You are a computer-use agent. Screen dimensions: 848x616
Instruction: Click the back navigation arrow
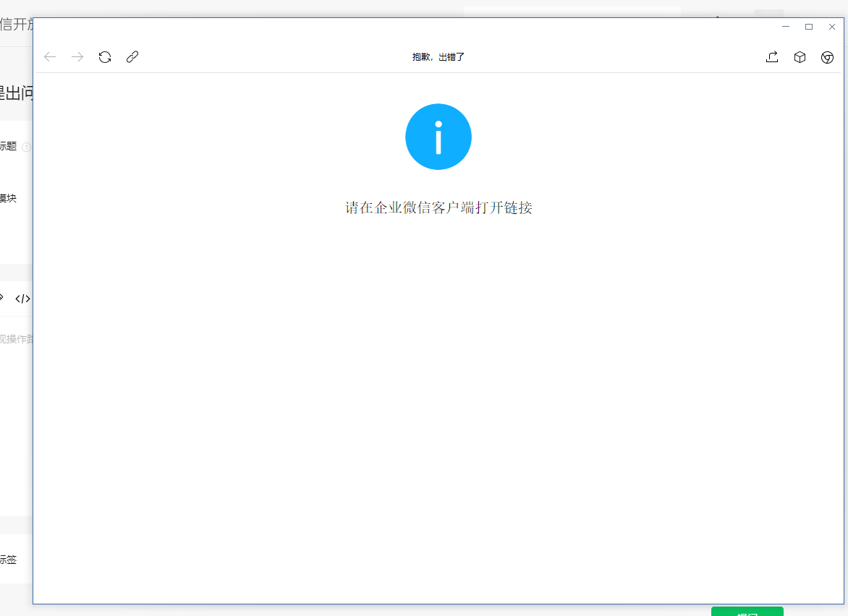(50, 56)
